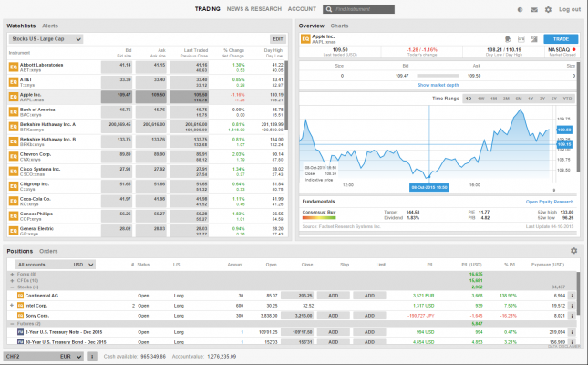Open the Stocks US - Large Cap watchlist dropdown
The height and width of the screenshot is (365, 588).
(x=46, y=39)
